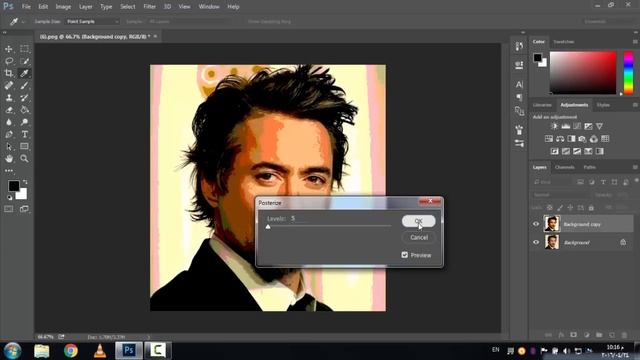
Task: Close the Posterize dialog
Action: tap(430, 201)
